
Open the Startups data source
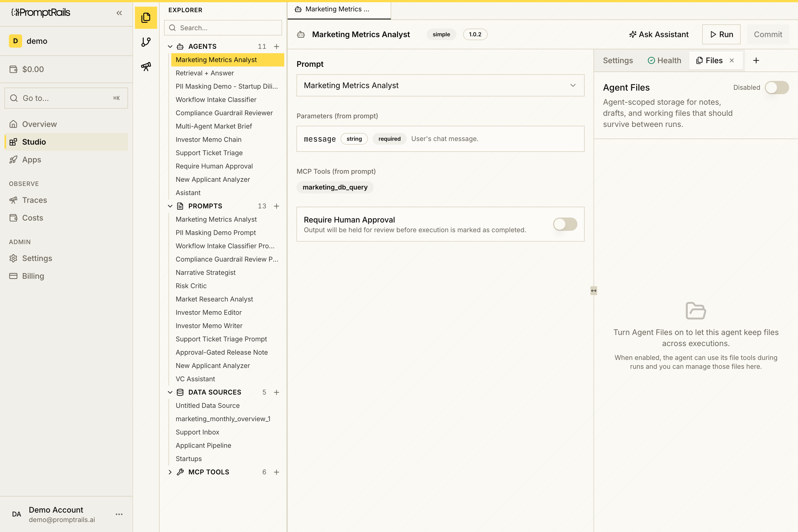coord(227,459)
